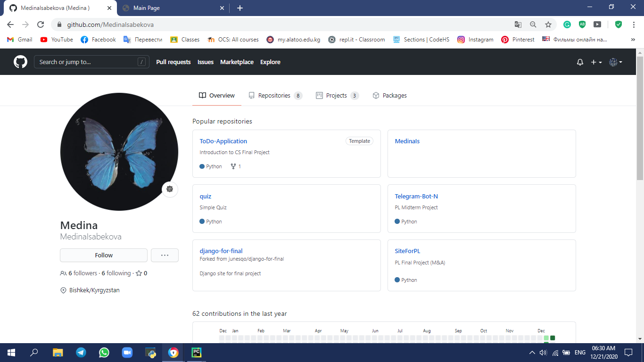Reload the page
The width and height of the screenshot is (644, 362).
(x=41, y=25)
